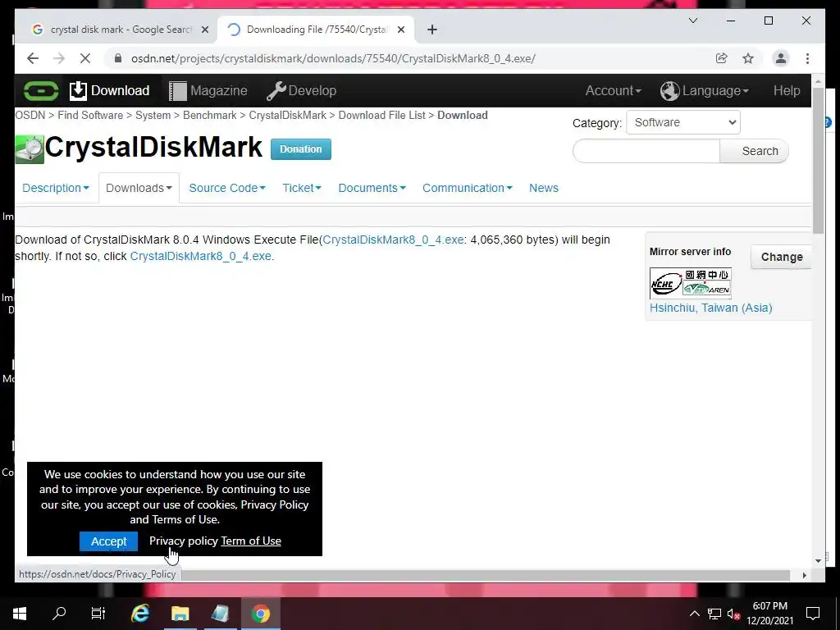The height and width of the screenshot is (630, 840).
Task: Open the Magazine section
Action: (208, 90)
